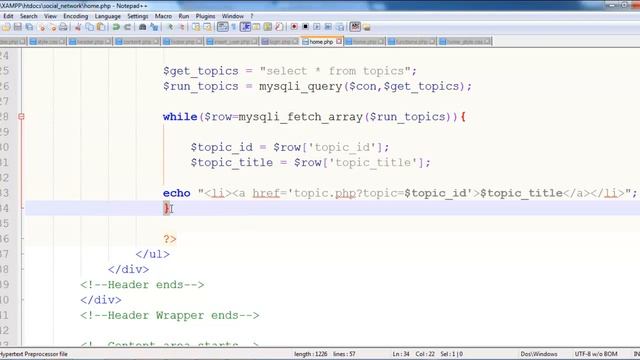Click the while keyword on line 28
This screenshot has width=640, height=360.
(180, 117)
